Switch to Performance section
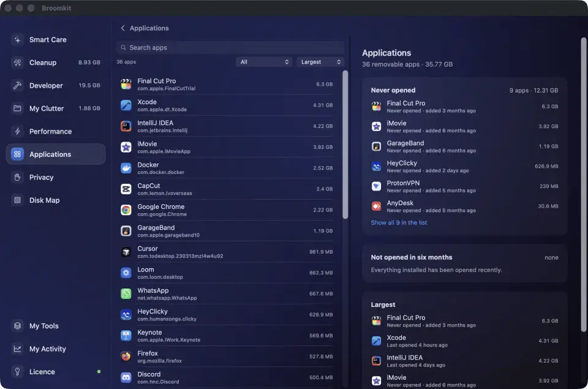The height and width of the screenshot is (389, 588). click(56, 131)
